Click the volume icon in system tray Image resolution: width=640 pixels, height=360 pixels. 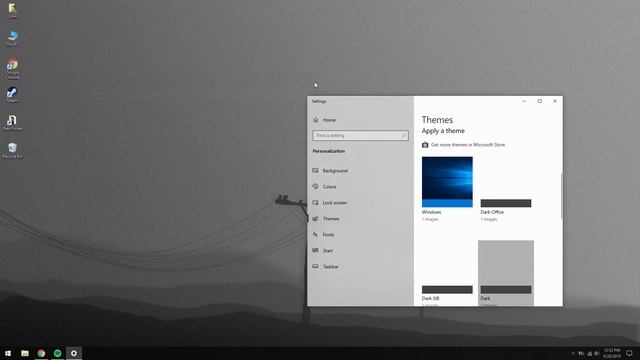597,353
